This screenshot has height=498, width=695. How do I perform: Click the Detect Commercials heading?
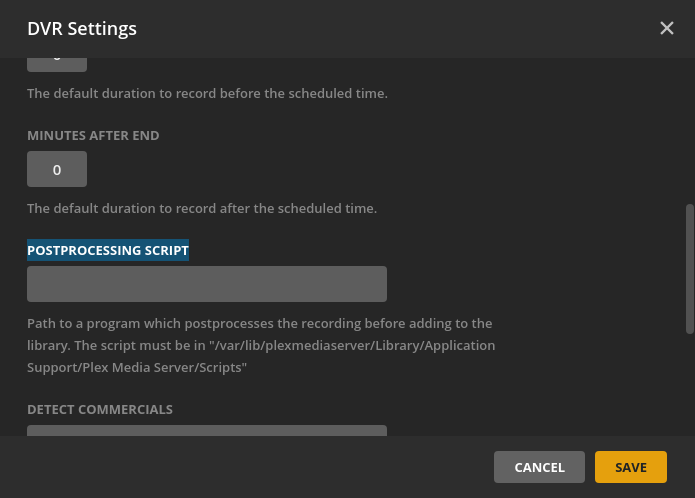[x=100, y=409]
